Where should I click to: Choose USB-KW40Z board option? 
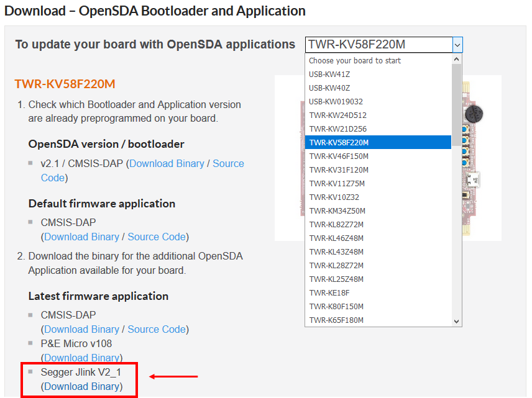click(x=329, y=88)
